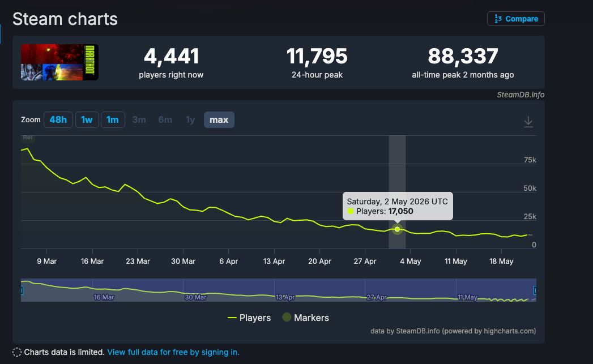This screenshot has height=364, width=593.
Task: Click the '9 Mar' axis label
Action: (47, 261)
